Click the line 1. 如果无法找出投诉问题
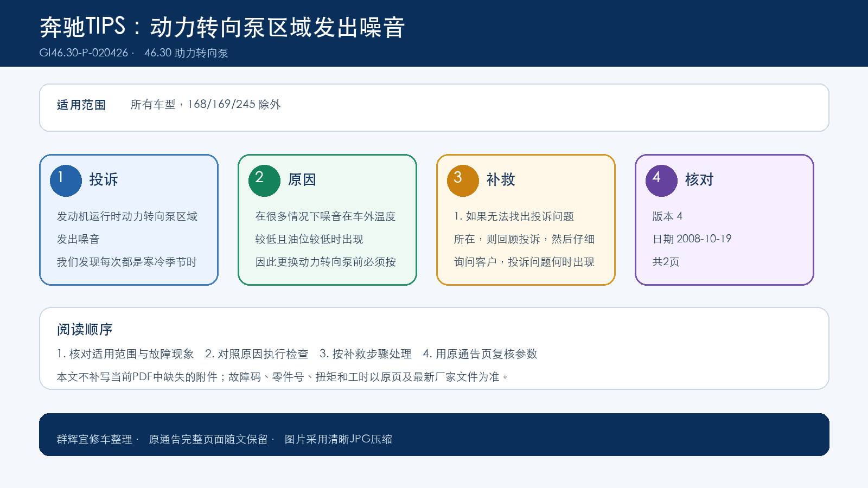 click(514, 216)
